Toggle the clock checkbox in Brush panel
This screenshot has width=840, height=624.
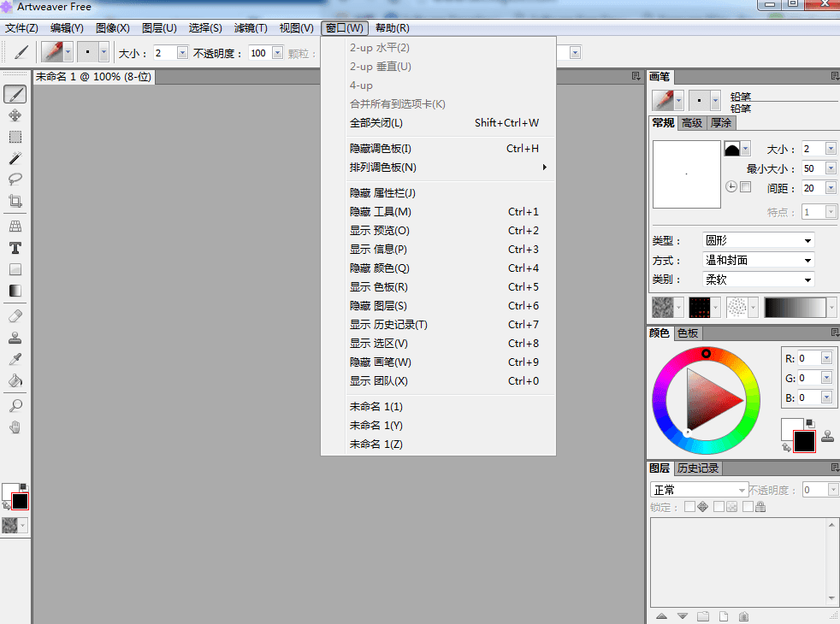coord(745,186)
